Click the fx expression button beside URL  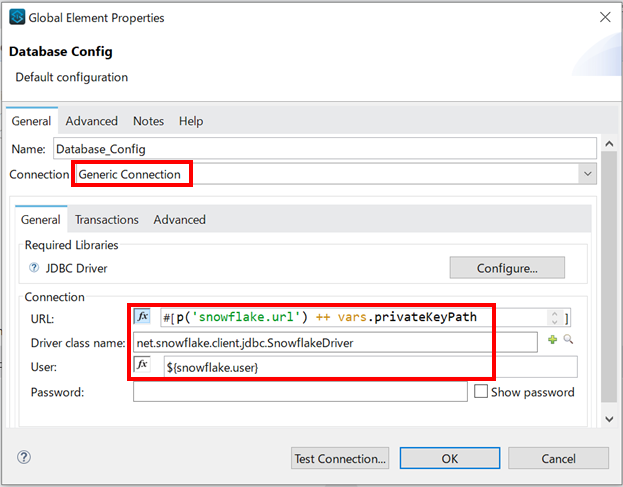pyautogui.click(x=142, y=317)
